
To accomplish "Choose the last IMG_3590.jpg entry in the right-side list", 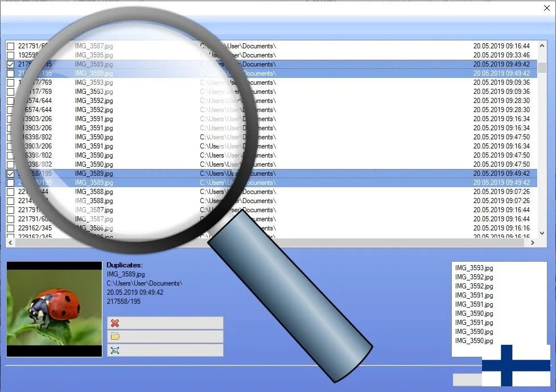I will pos(473,341).
